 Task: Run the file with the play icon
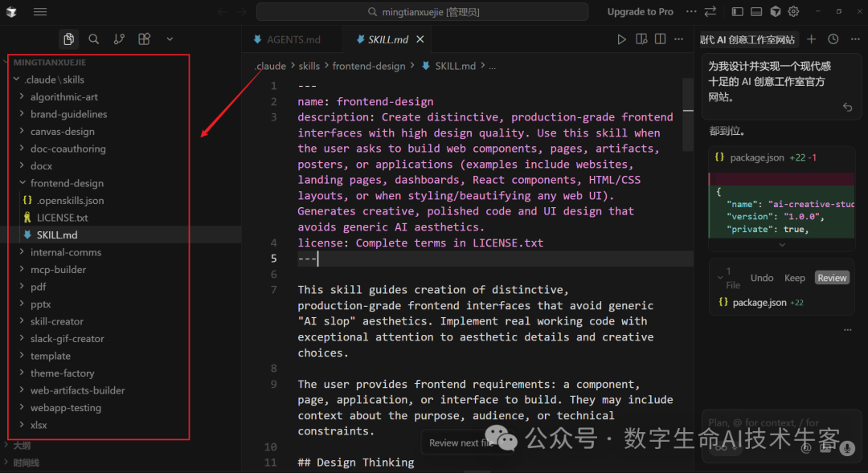tap(621, 39)
